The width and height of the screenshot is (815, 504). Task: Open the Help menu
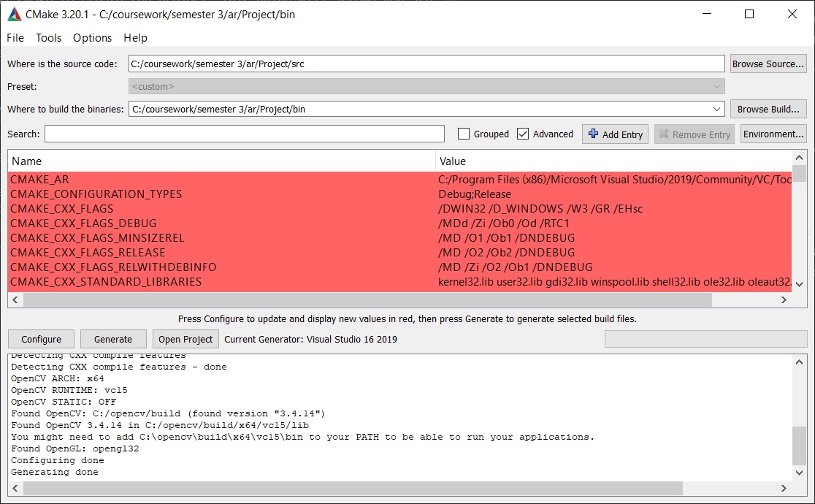(x=135, y=37)
